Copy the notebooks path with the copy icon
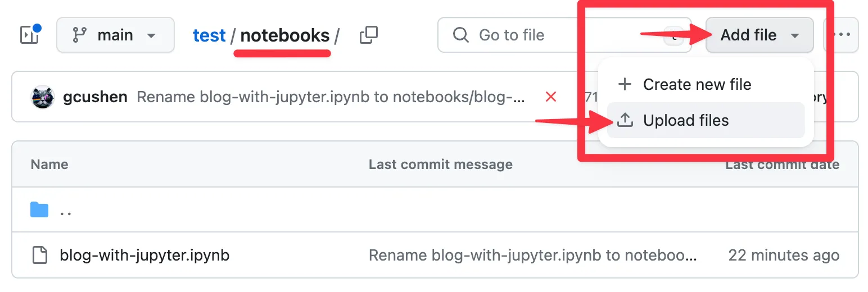 click(368, 35)
